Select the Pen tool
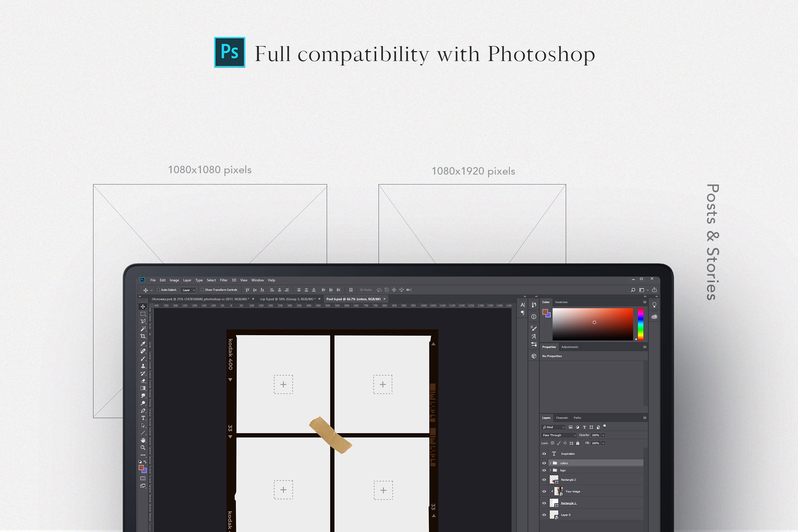Viewport: 798px width, 532px height. [x=143, y=411]
